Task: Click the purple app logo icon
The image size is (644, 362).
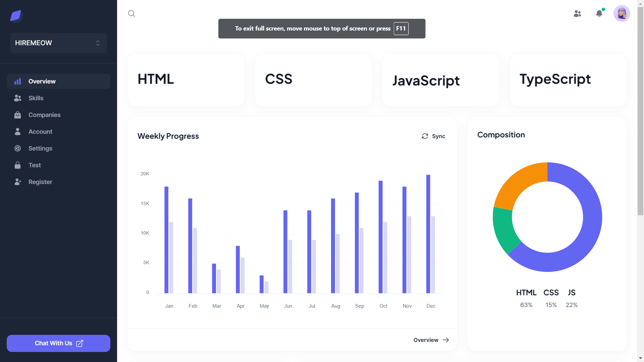Action: tap(16, 15)
